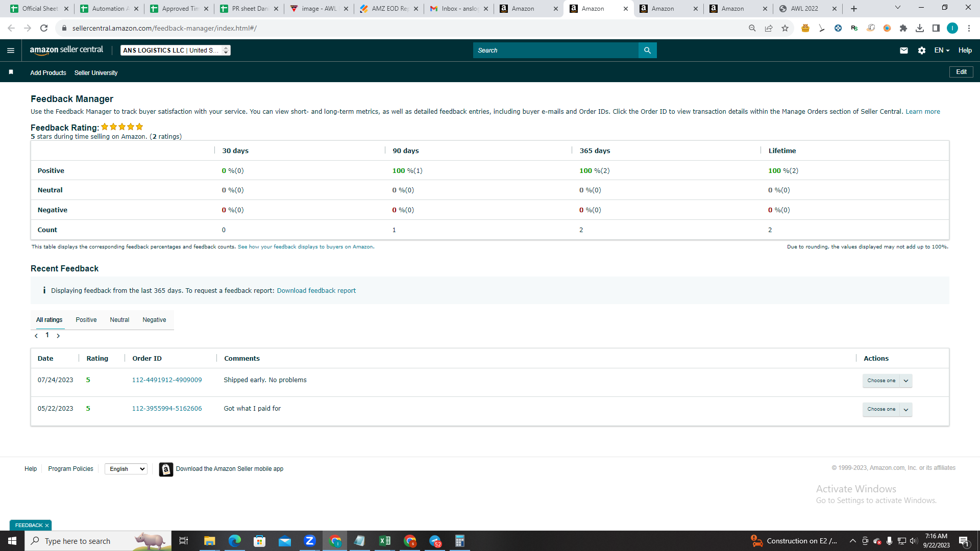The image size is (980, 551).
Task: Open Seller University link
Action: pyautogui.click(x=96, y=73)
